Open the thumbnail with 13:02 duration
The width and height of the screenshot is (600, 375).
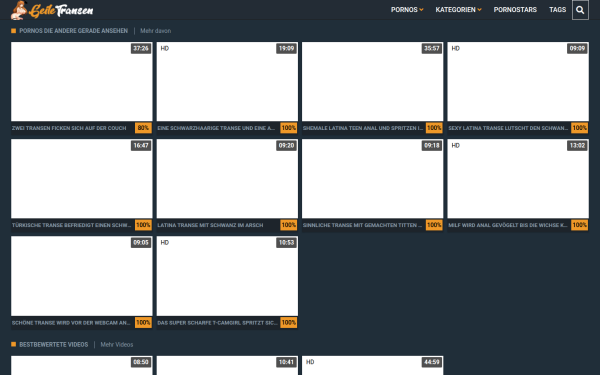tap(518, 179)
